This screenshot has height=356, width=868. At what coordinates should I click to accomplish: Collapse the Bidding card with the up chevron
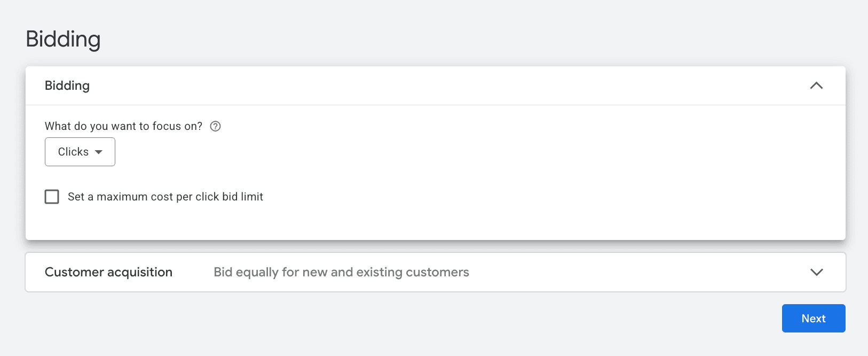click(816, 86)
